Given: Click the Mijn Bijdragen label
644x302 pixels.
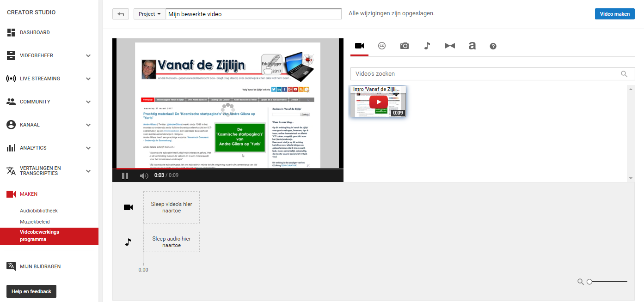Looking at the screenshot, I should [40, 266].
